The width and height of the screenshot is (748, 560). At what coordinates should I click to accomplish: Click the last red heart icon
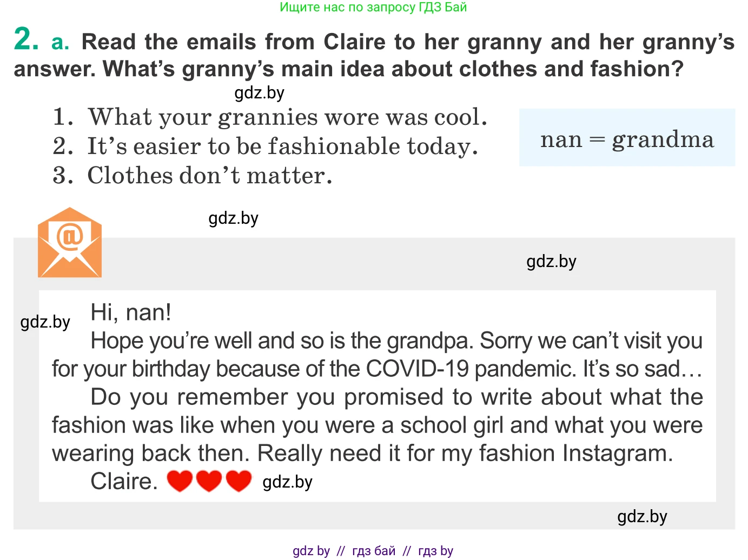[239, 481]
